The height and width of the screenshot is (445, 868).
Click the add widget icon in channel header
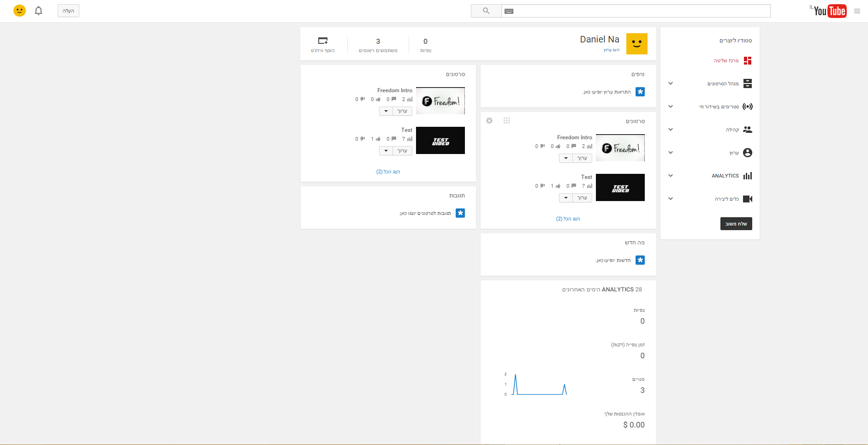pos(323,41)
